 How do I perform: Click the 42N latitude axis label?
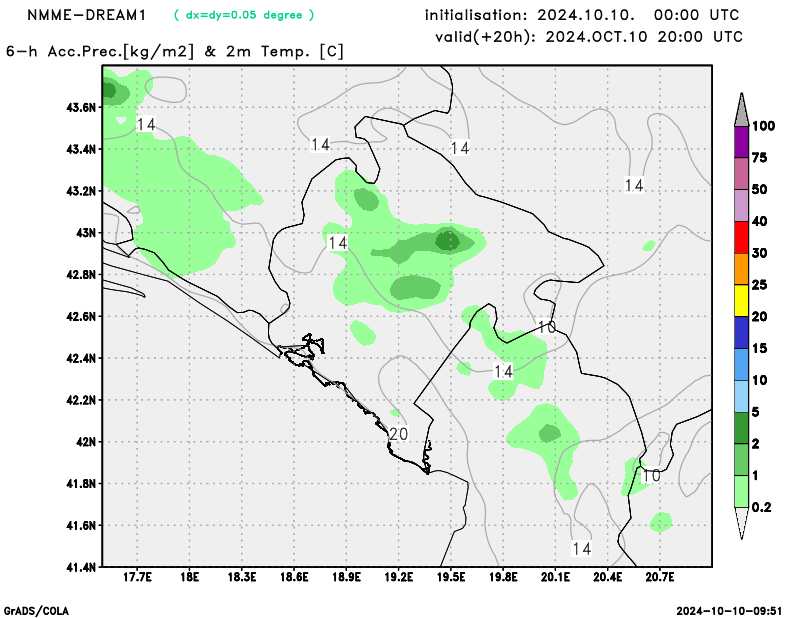pos(85,442)
